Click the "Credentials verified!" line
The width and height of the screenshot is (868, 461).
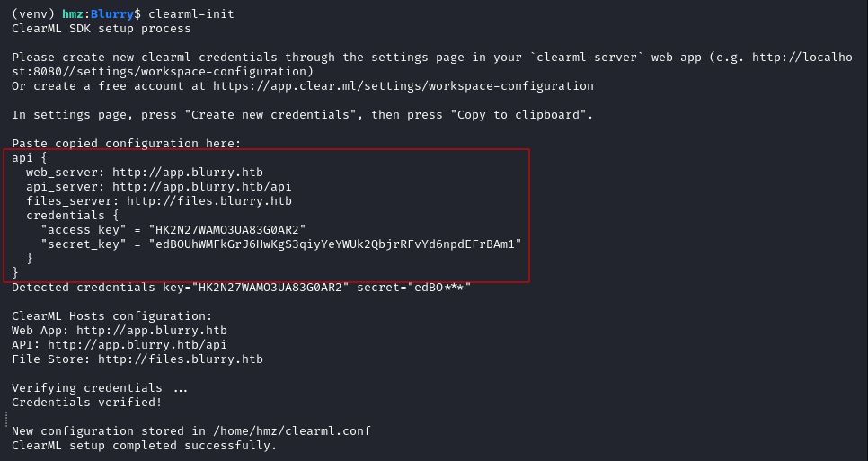point(87,403)
